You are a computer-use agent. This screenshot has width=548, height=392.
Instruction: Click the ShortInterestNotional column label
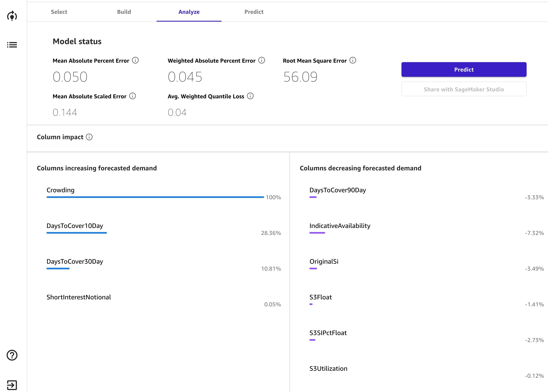(x=78, y=297)
